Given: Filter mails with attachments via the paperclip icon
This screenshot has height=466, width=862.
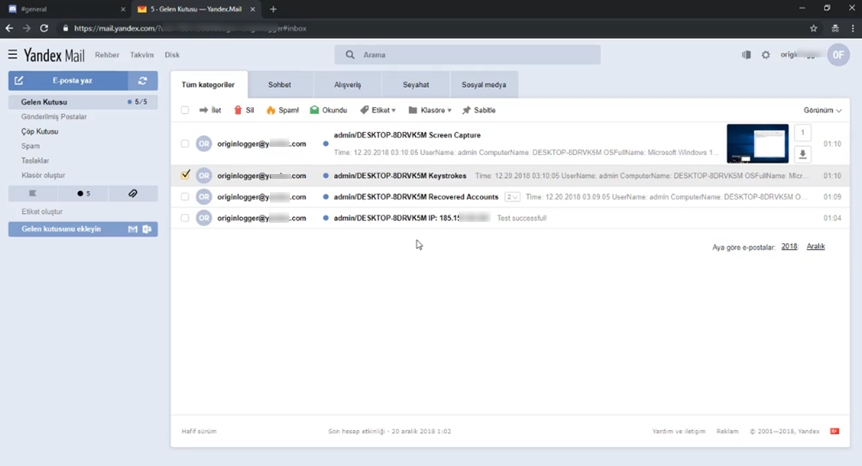Looking at the screenshot, I should tap(132, 193).
